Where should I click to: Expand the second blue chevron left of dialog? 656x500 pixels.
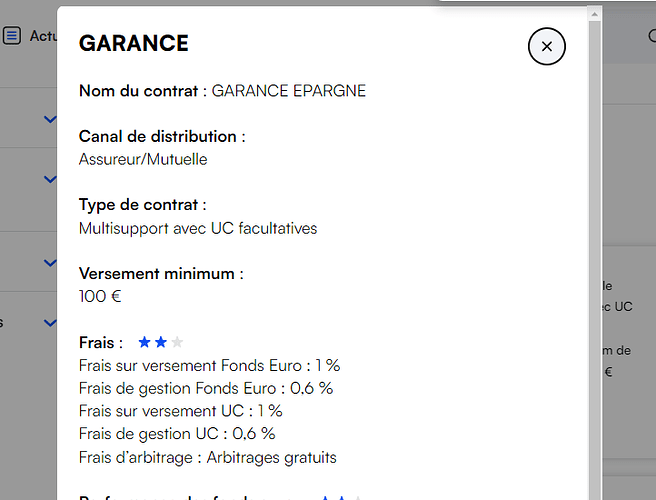(50, 179)
